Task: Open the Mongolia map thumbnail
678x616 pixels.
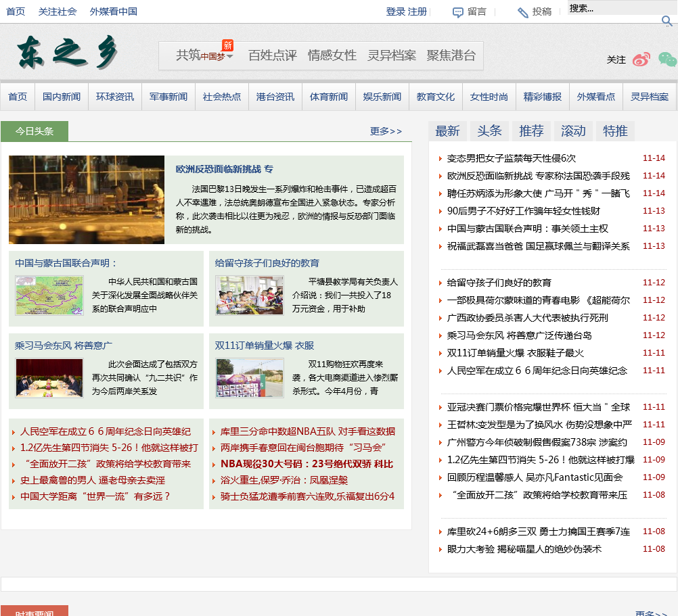Action: coord(49,296)
